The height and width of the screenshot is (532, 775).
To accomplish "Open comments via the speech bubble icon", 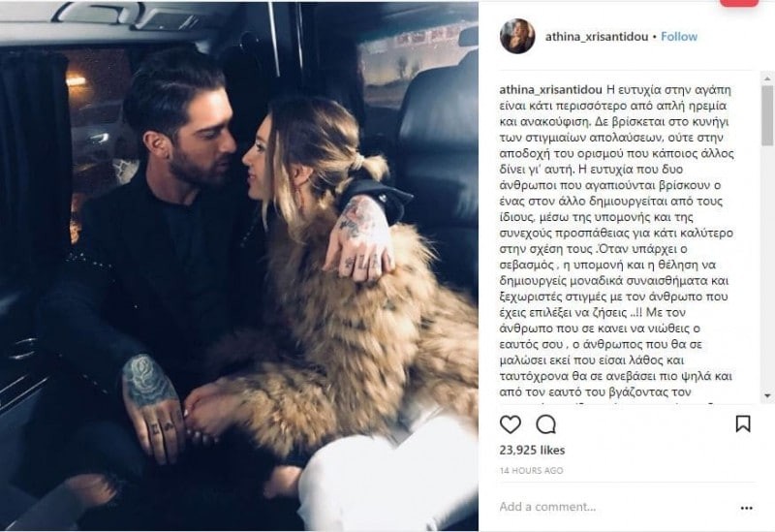I will coord(545,424).
